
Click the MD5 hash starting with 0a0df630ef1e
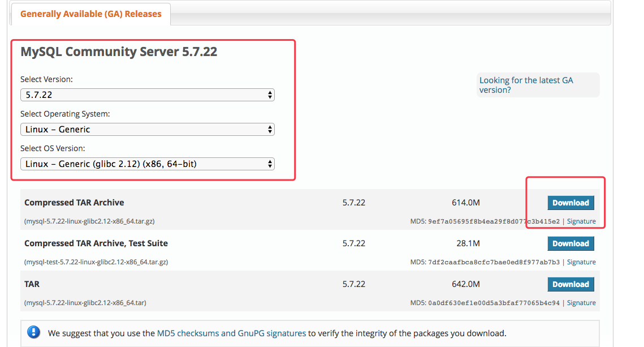(x=494, y=303)
